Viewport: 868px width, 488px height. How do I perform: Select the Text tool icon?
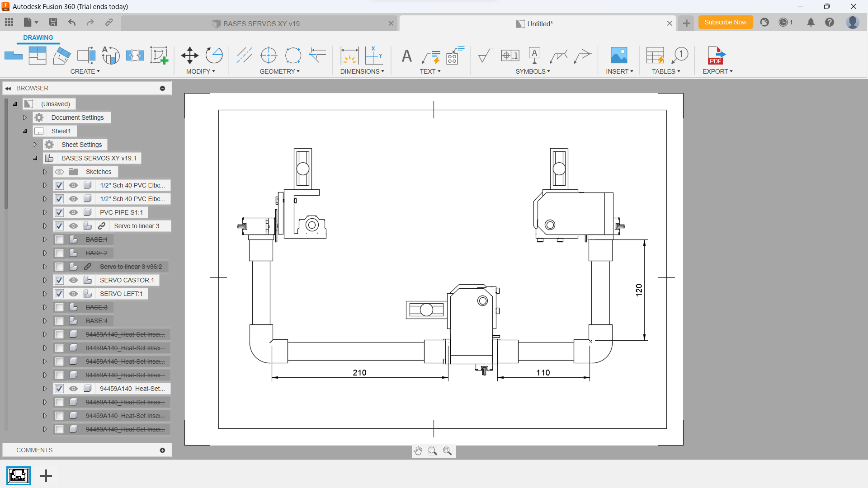click(x=406, y=56)
